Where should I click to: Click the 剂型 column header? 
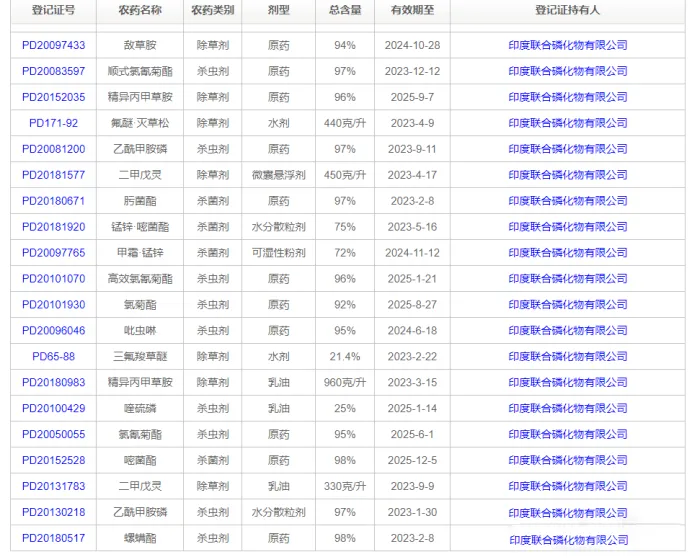(x=278, y=10)
